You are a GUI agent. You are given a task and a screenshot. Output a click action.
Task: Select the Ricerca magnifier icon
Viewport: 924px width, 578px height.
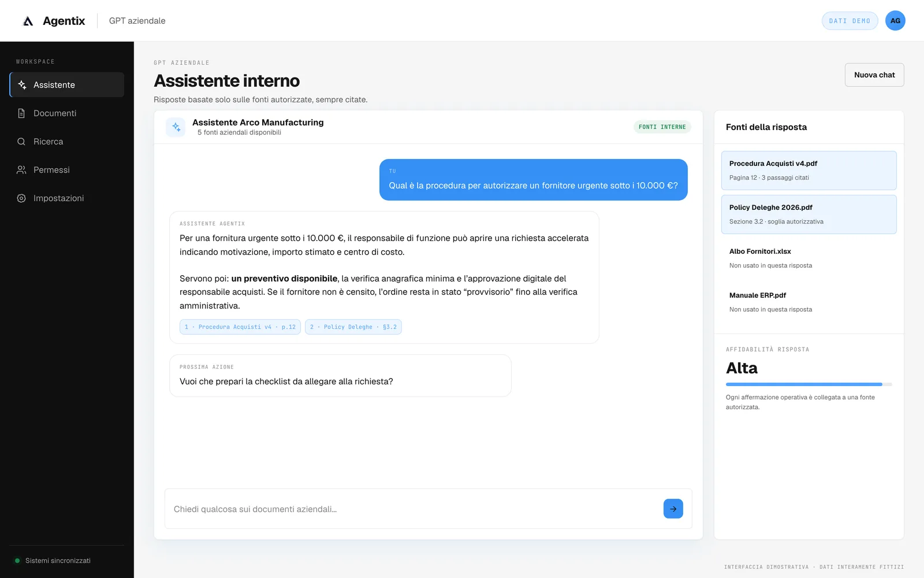pyautogui.click(x=21, y=142)
